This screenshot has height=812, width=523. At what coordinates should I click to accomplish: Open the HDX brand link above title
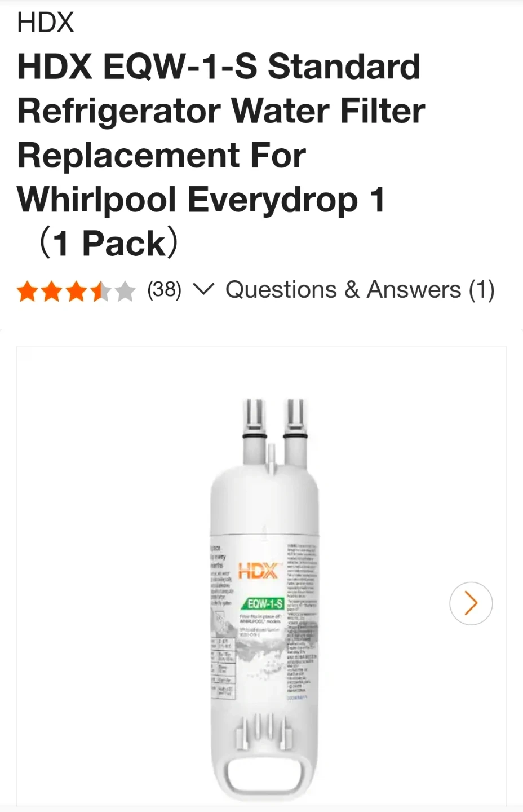pyautogui.click(x=46, y=23)
